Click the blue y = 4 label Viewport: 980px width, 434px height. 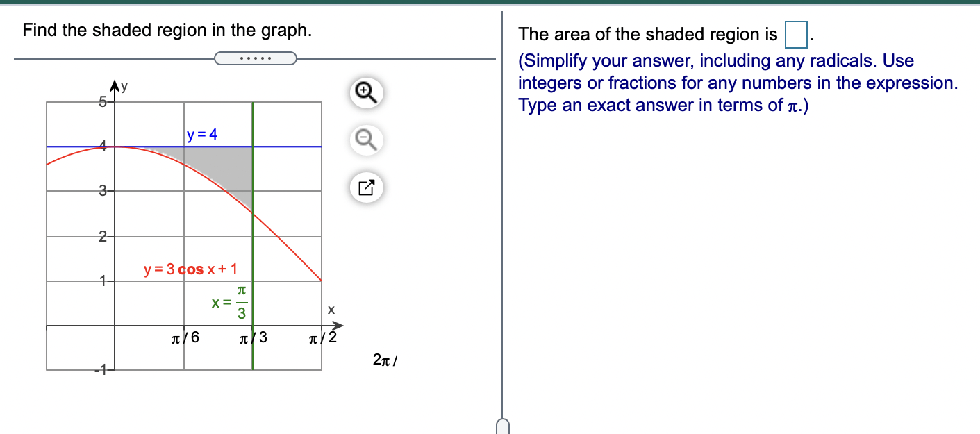[202, 135]
